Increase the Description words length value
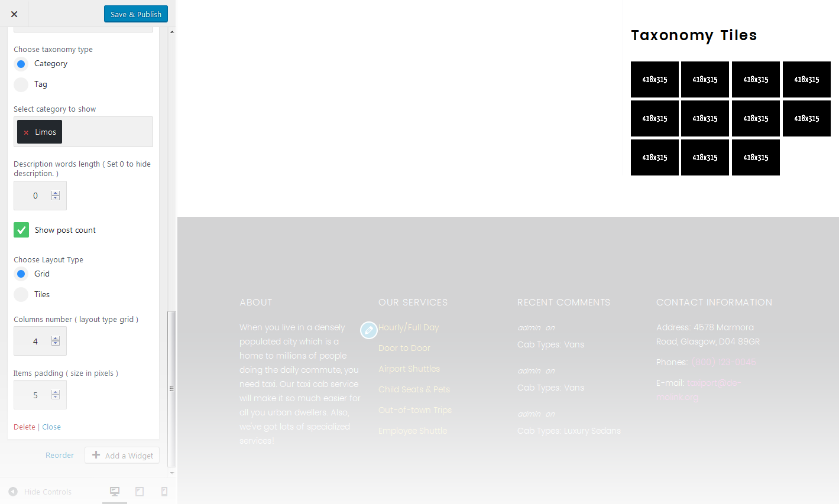Screen dimensions: 839x504 click(x=56, y=192)
